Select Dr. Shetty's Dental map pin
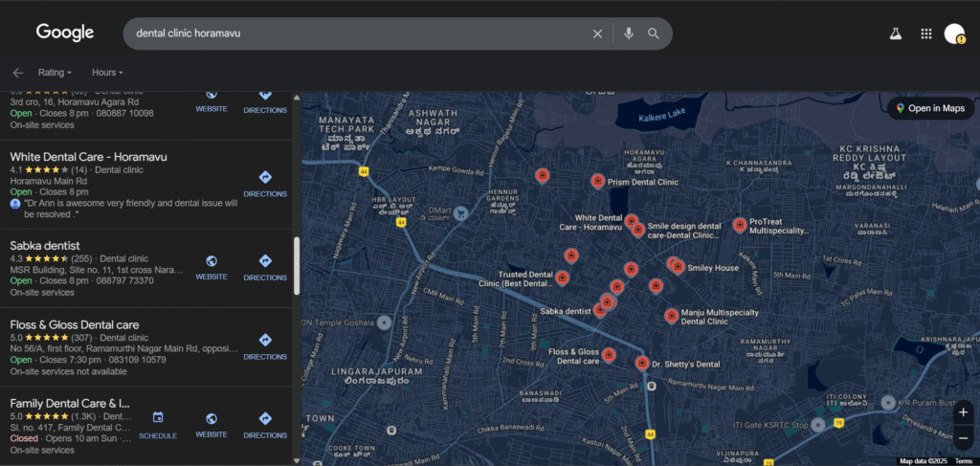Image resolution: width=980 pixels, height=466 pixels. tap(641, 363)
